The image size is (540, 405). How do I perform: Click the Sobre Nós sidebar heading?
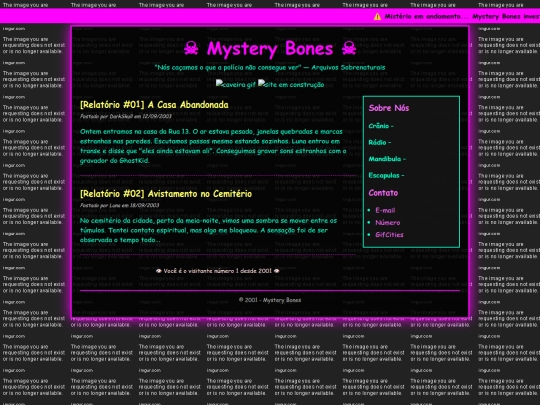389,108
